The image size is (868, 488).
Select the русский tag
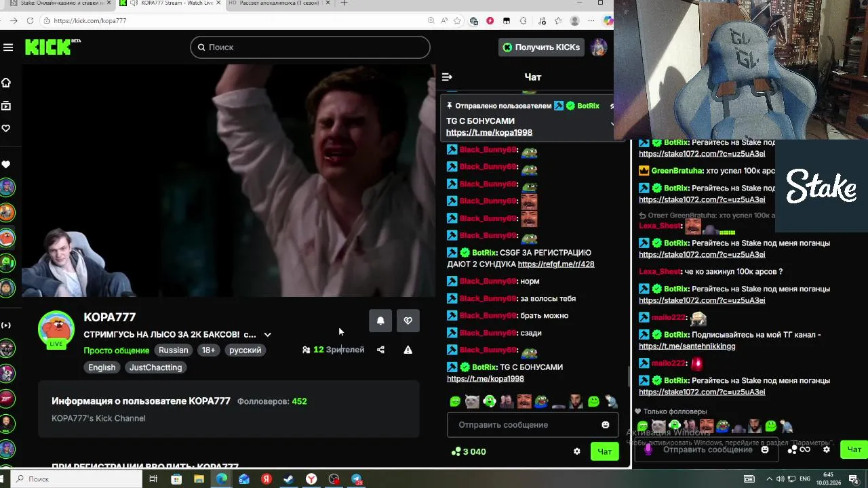pos(245,350)
